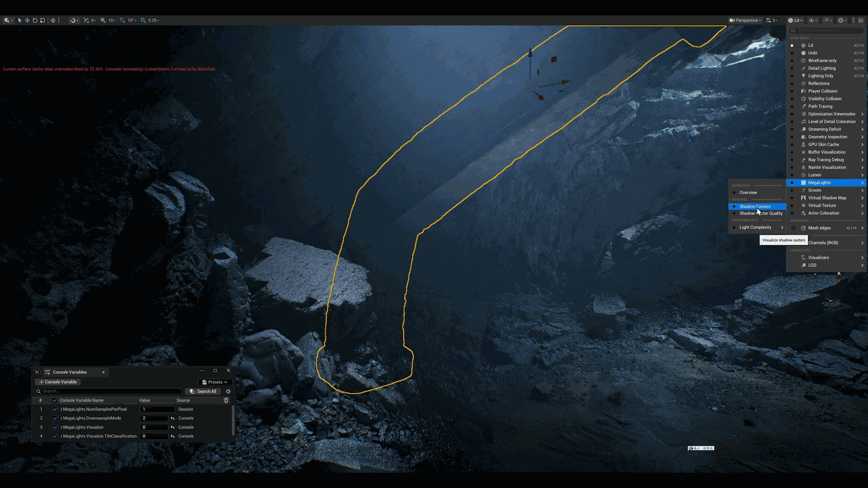
Task: Click the Search All button
Action: pos(203,391)
